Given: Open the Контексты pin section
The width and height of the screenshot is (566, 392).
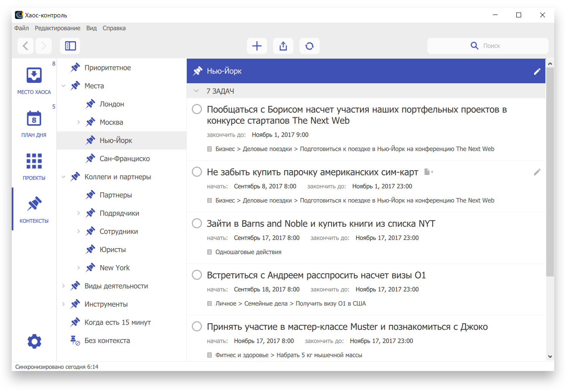Looking at the screenshot, I should [x=34, y=209].
